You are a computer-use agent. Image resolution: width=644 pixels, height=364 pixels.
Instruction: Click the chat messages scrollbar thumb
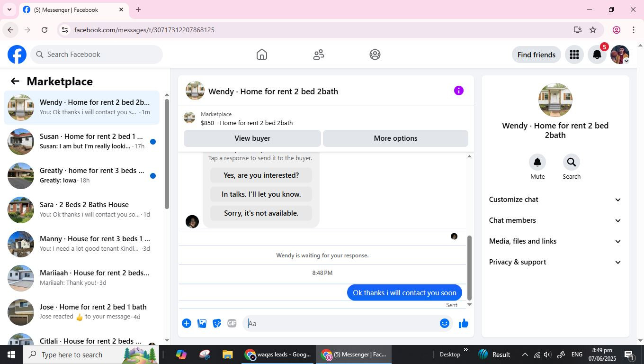pyautogui.click(x=469, y=267)
